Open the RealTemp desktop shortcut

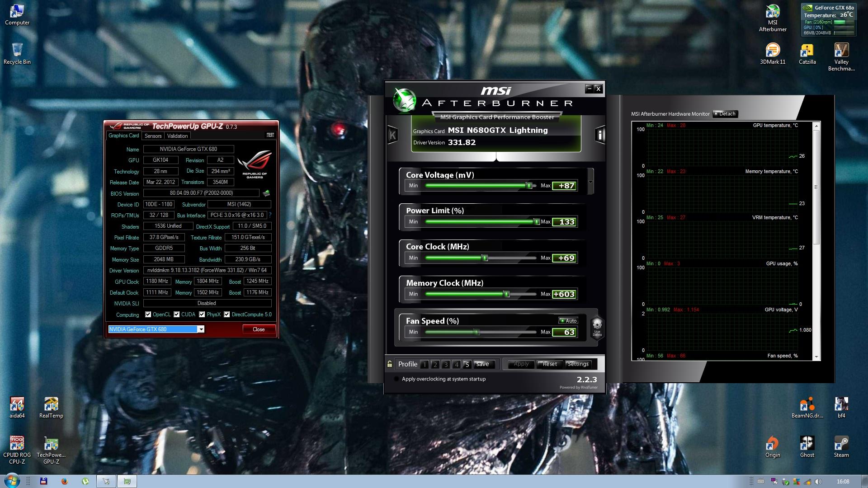coord(51,408)
